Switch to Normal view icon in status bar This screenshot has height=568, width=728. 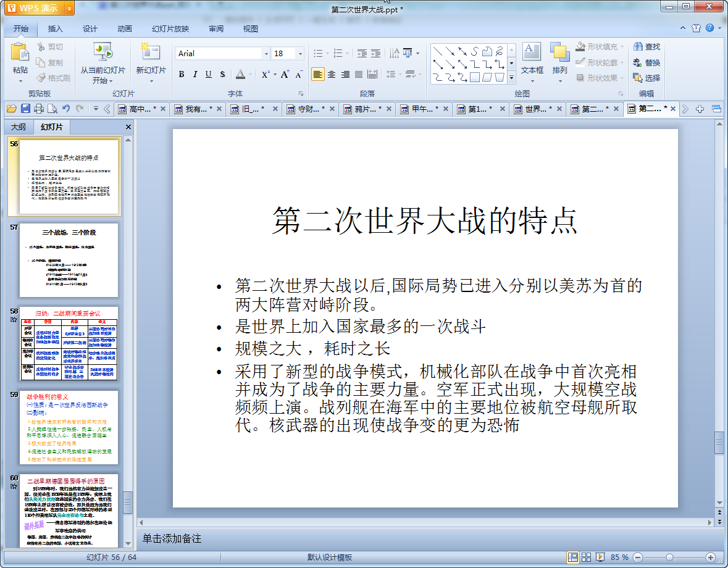tap(573, 557)
